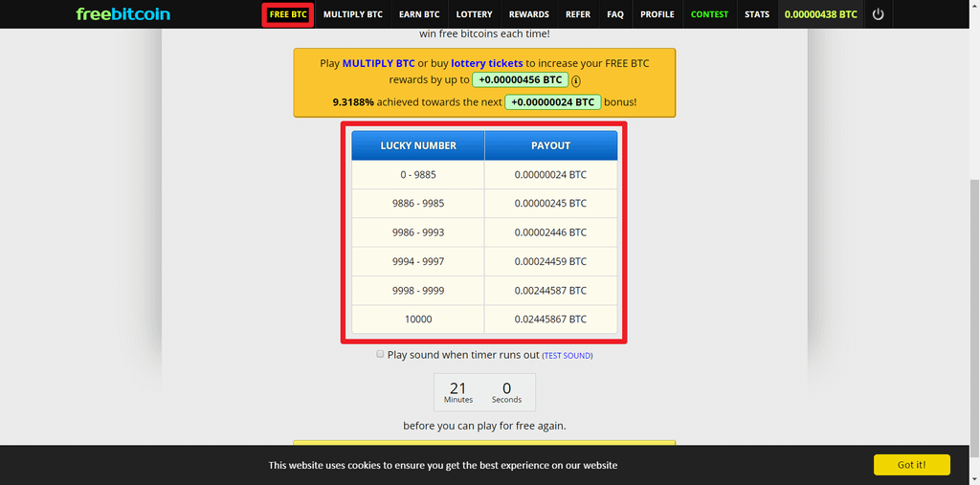Select the 0.02445867 BTC jackpot cell

(x=550, y=320)
